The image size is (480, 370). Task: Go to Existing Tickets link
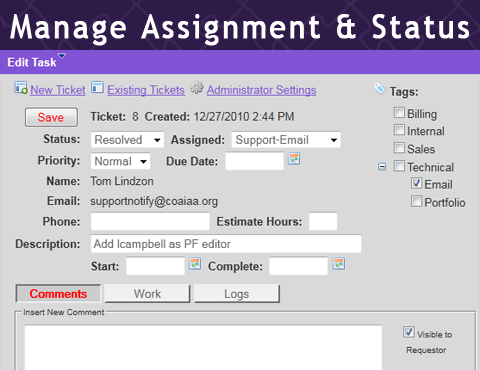click(x=146, y=90)
